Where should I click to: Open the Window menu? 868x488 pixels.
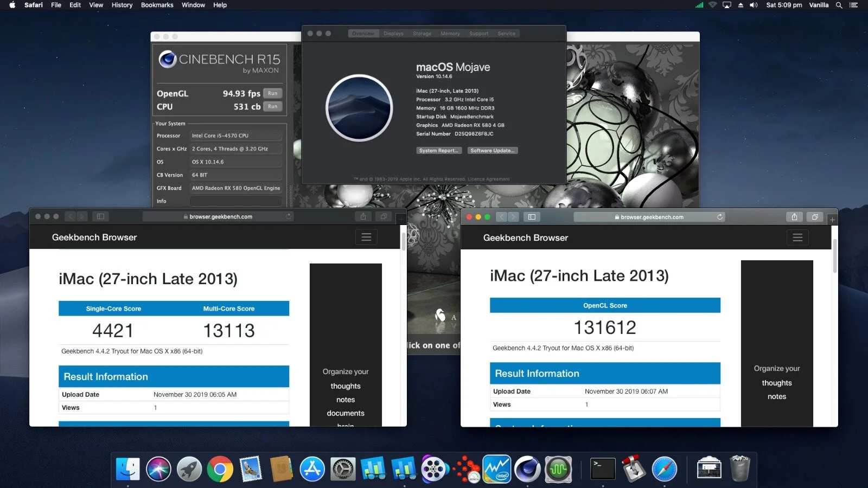point(193,5)
